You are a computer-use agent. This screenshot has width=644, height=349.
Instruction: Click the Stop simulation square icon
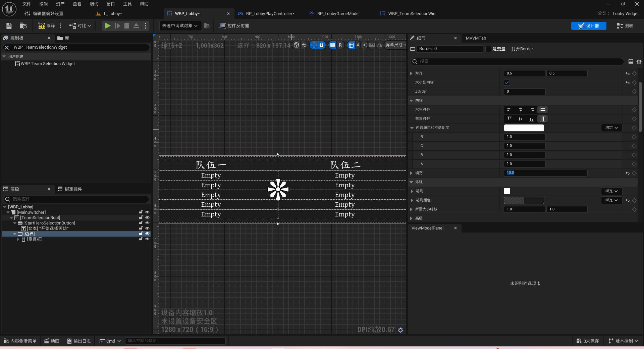(127, 26)
